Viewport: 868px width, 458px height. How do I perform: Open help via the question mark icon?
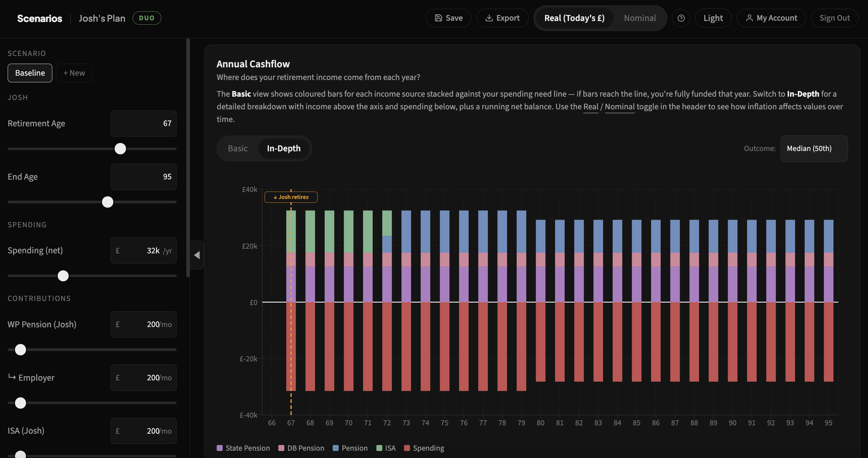point(681,18)
